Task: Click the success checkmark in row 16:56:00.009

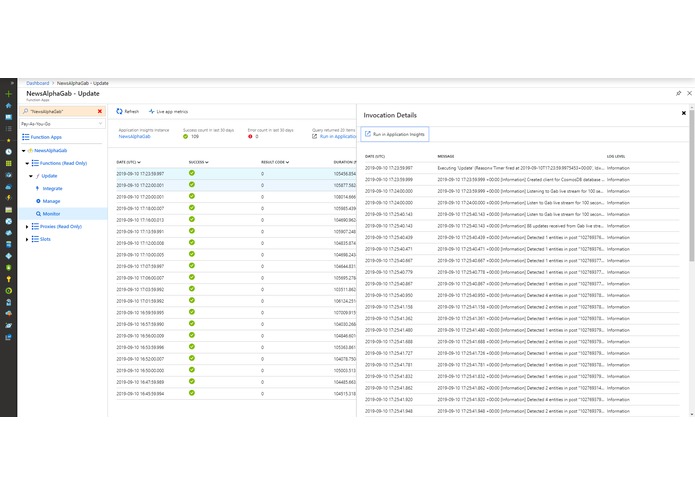Action: [x=192, y=335]
